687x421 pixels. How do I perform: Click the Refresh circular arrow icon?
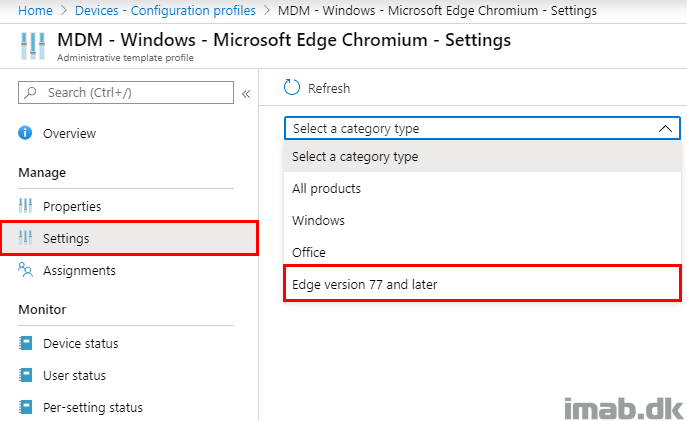pos(292,88)
